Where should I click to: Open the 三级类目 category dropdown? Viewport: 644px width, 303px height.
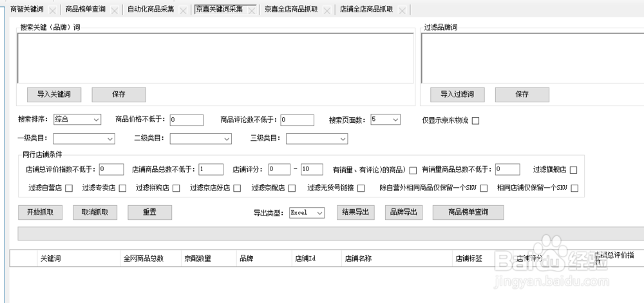click(x=317, y=138)
